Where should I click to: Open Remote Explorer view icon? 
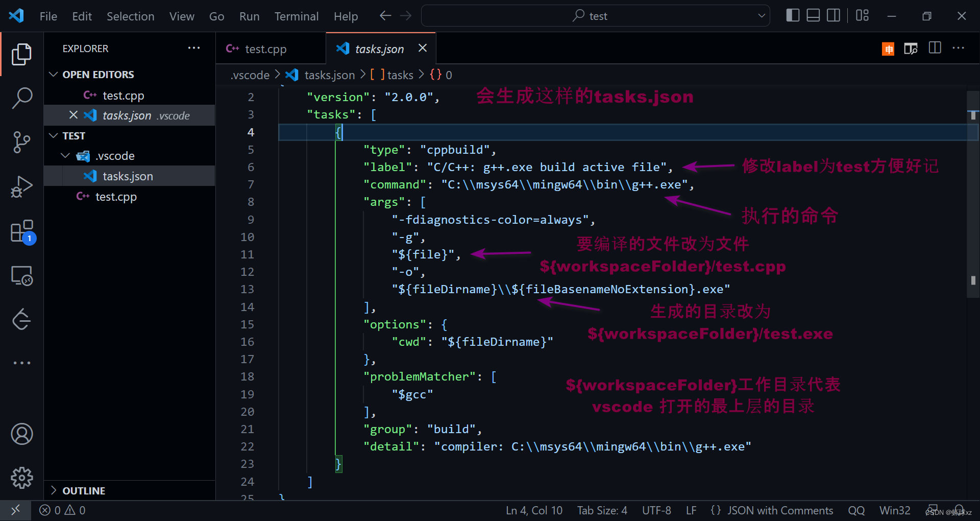coord(21,276)
